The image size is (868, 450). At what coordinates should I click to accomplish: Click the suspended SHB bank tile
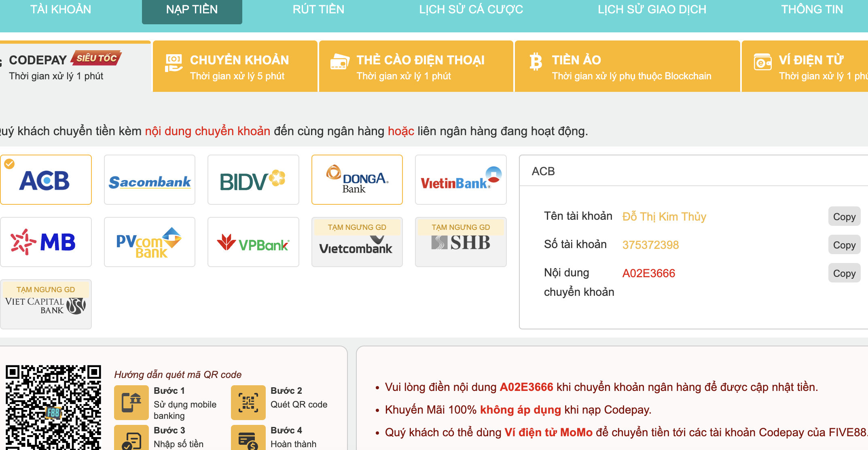point(460,242)
